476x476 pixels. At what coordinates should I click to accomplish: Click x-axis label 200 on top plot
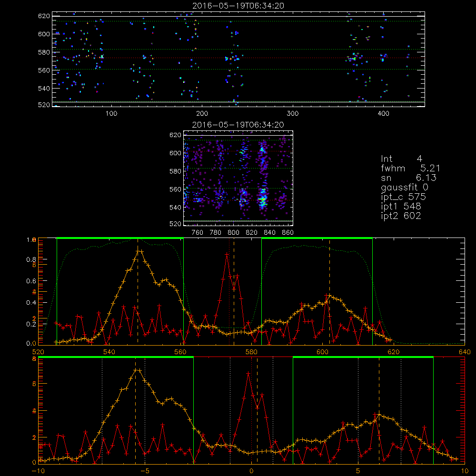pos(202,114)
